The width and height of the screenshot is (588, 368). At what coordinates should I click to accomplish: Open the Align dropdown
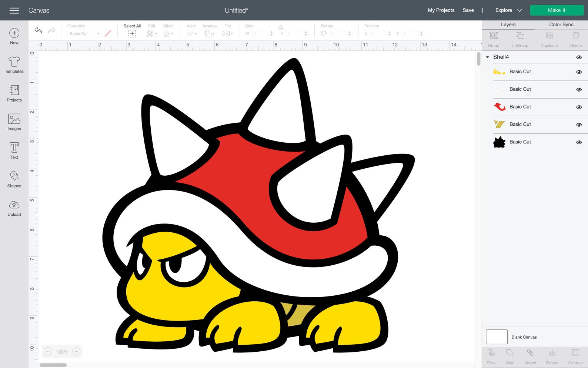(x=191, y=34)
